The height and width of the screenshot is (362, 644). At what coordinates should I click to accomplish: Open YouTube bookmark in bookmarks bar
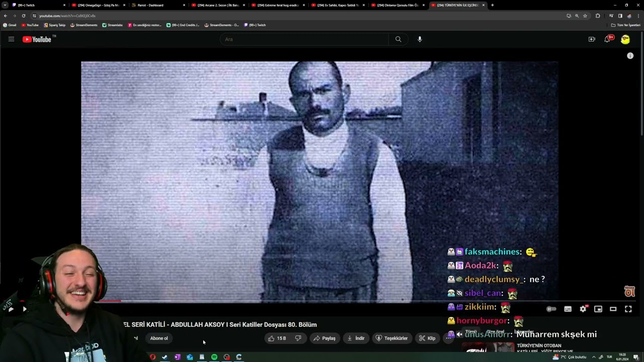[30, 25]
